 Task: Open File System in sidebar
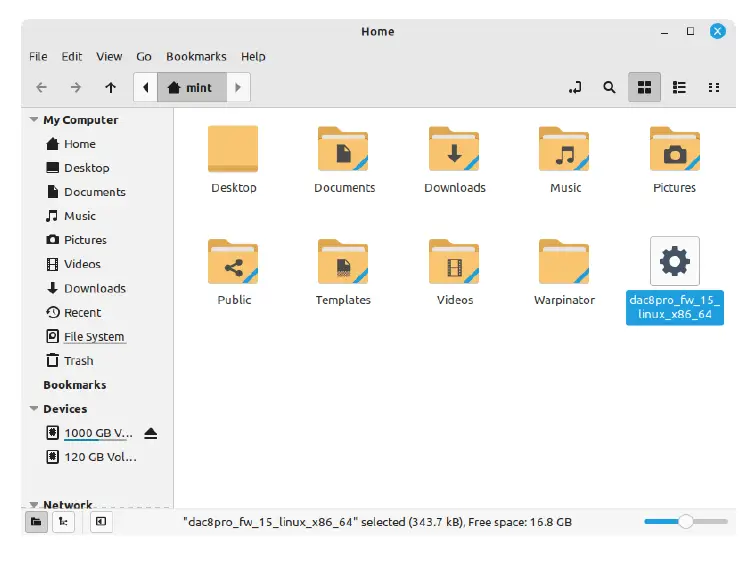(x=94, y=337)
